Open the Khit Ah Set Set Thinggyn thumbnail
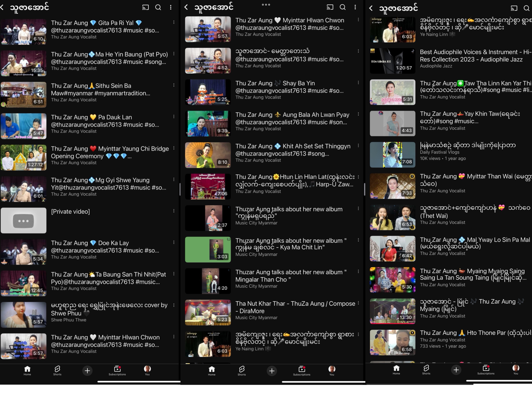 click(x=208, y=155)
